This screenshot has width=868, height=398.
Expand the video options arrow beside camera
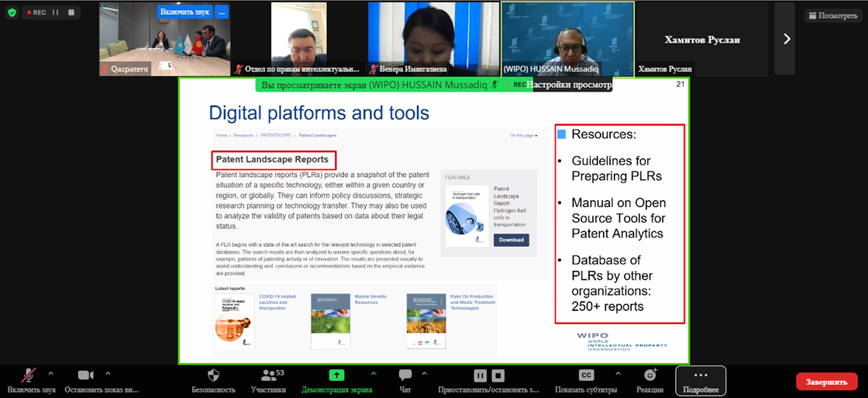[108, 373]
